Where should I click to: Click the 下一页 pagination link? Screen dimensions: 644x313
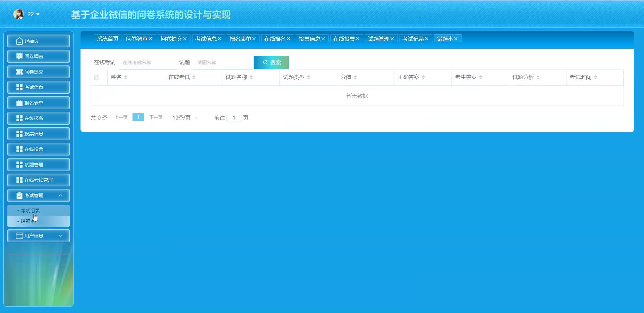(x=156, y=117)
